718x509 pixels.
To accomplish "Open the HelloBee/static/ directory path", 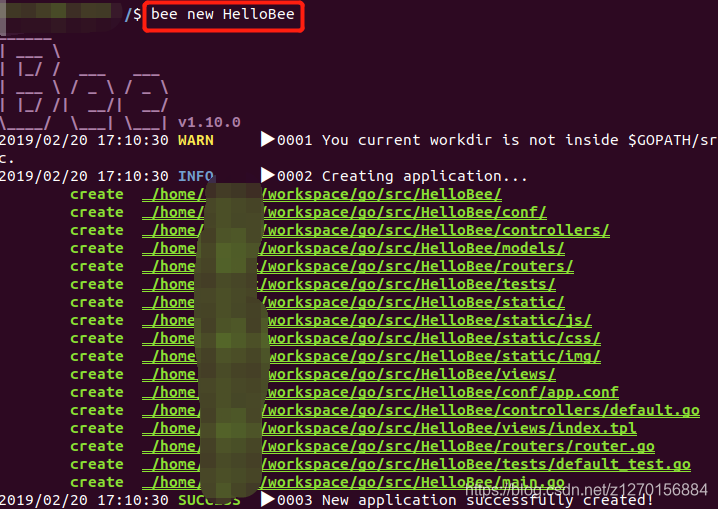I will point(353,302).
